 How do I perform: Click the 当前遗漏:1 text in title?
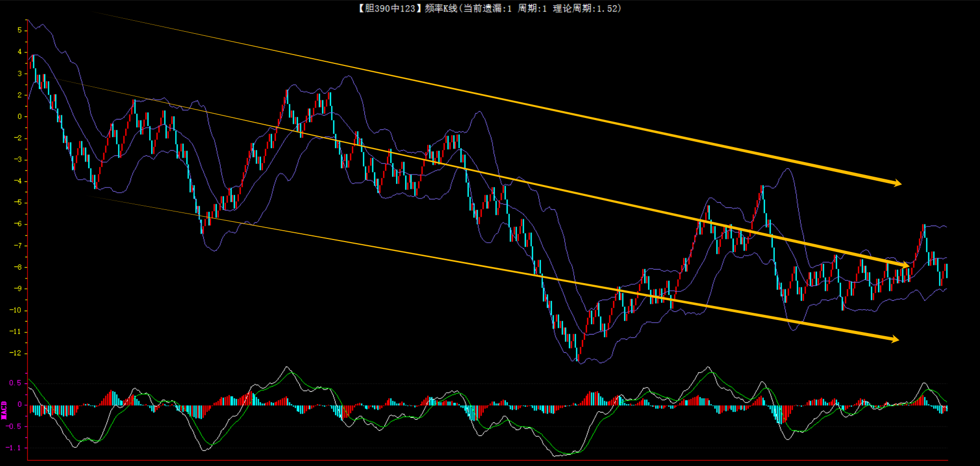tap(487, 8)
